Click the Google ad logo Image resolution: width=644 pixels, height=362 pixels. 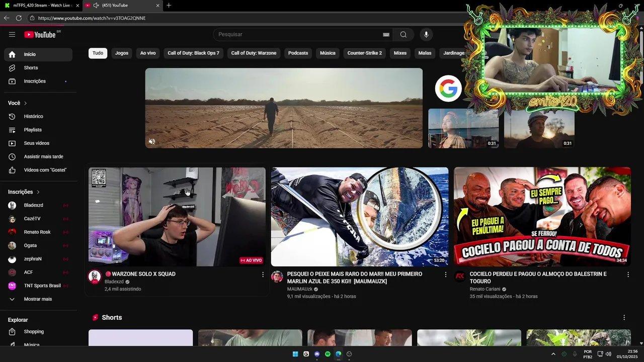pyautogui.click(x=448, y=88)
